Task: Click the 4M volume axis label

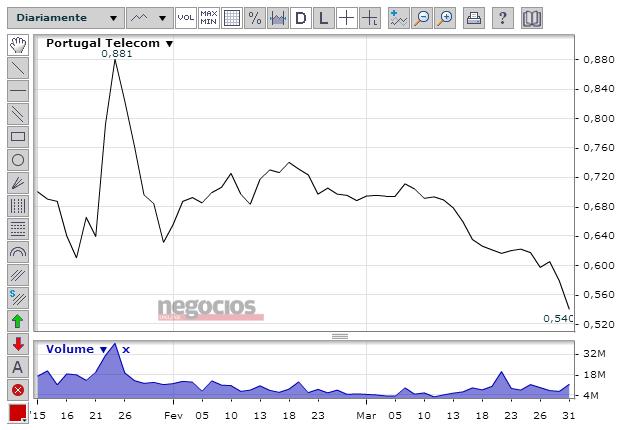Action: pos(591,395)
